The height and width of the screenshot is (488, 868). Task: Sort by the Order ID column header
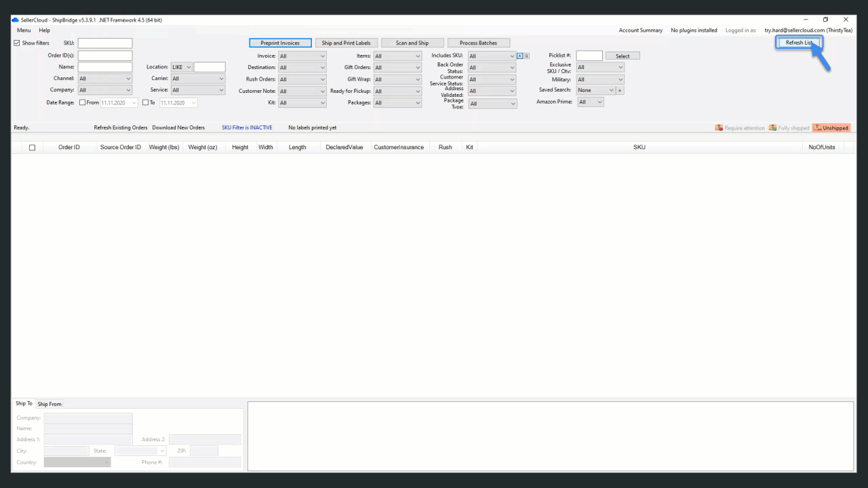tap(69, 147)
